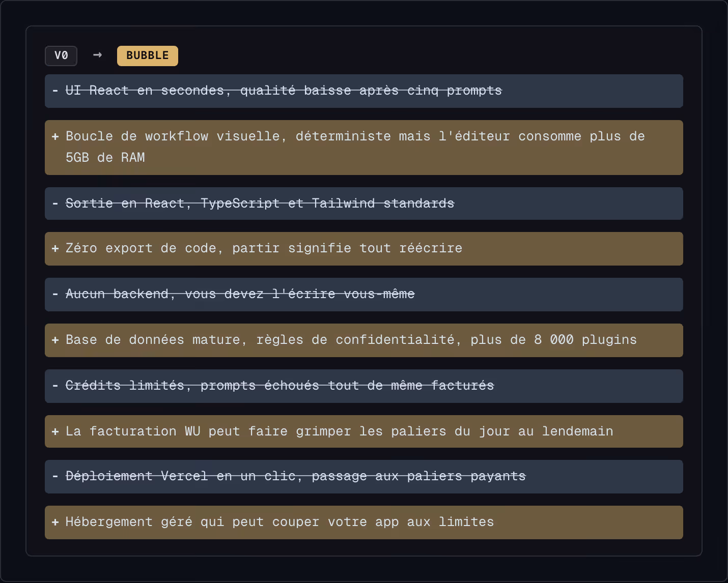This screenshot has width=728, height=583.
Task: Click plus sign before 'La facturation WU'
Action: tap(55, 431)
